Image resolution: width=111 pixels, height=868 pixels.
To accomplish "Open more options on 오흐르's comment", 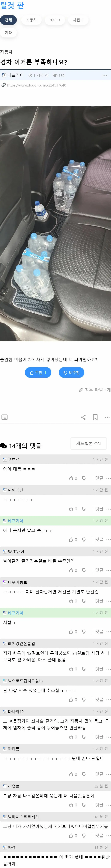I will (108, 478).
